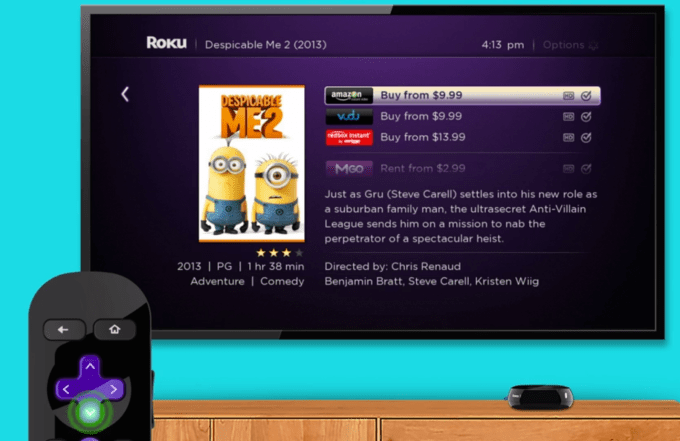680x441 pixels.
Task: Click the Amazon logo icon
Action: pyautogui.click(x=349, y=95)
